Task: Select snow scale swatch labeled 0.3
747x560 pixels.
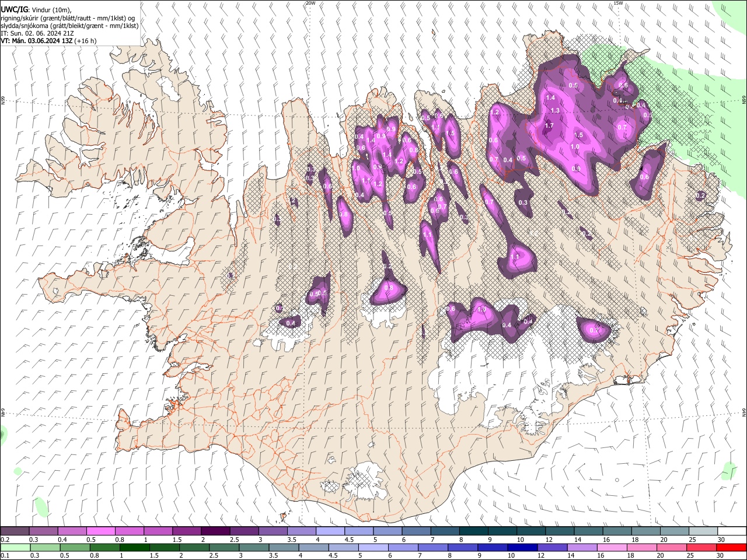Action: [x=43, y=531]
